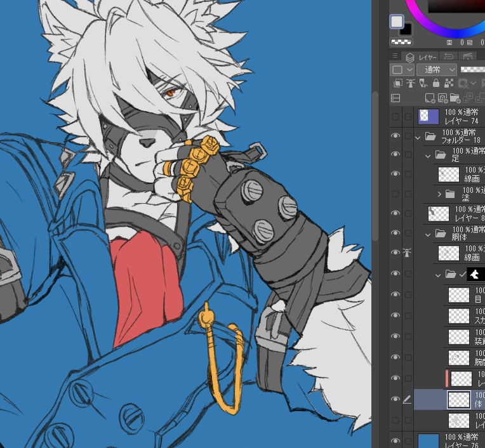The image size is (485, 448).
Task: Select the S saturation value icon
Action: (x=470, y=43)
